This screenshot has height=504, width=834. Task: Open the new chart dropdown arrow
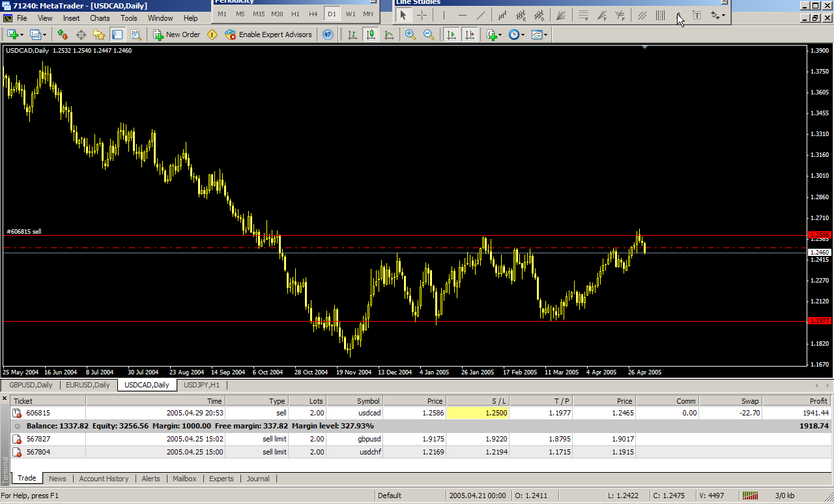click(22, 35)
